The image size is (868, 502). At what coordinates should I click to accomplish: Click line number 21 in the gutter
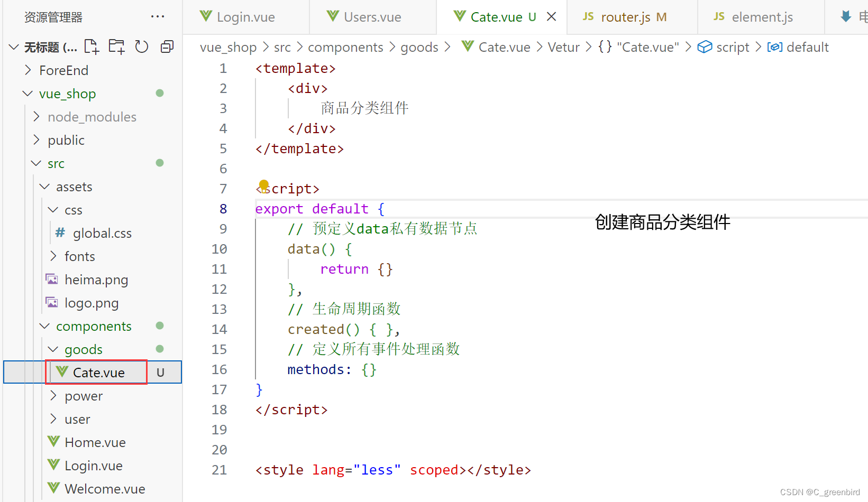tap(219, 470)
